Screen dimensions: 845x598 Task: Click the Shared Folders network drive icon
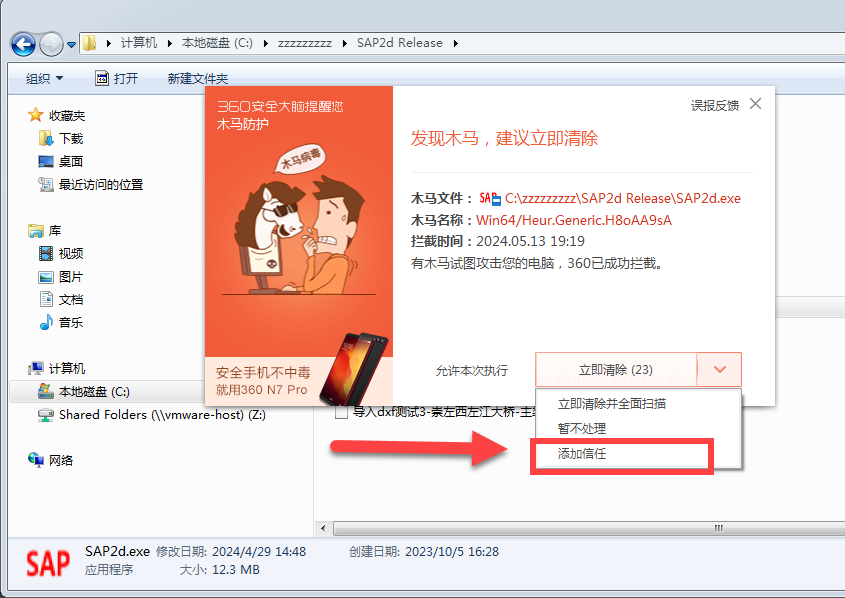click(46, 415)
